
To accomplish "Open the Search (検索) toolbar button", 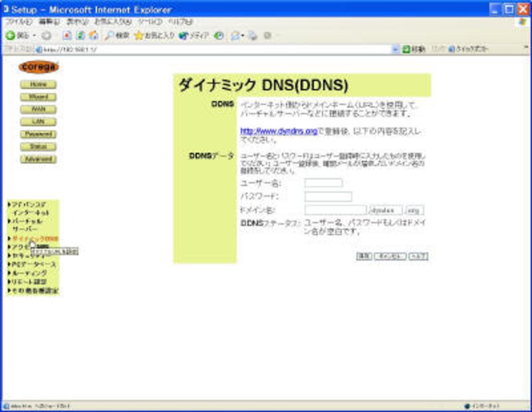I will 117,35.
